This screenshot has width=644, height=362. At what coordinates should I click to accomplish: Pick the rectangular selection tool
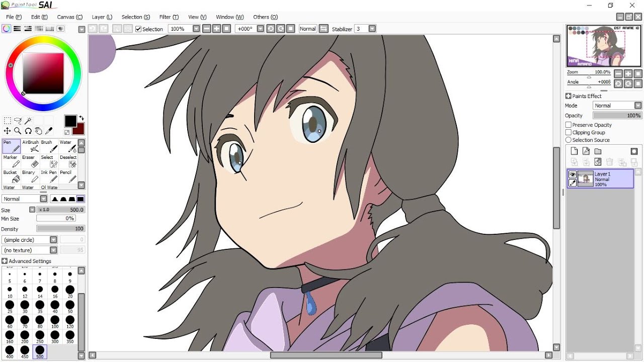8,121
